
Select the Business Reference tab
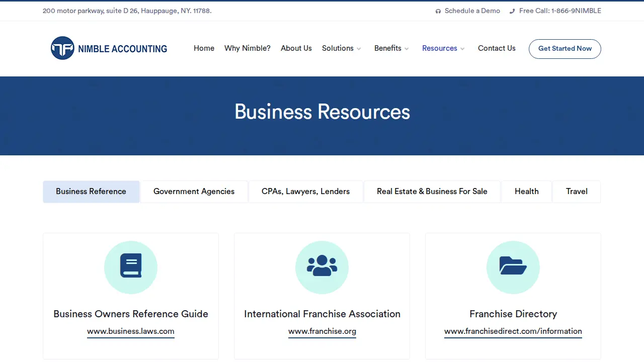[x=91, y=192]
